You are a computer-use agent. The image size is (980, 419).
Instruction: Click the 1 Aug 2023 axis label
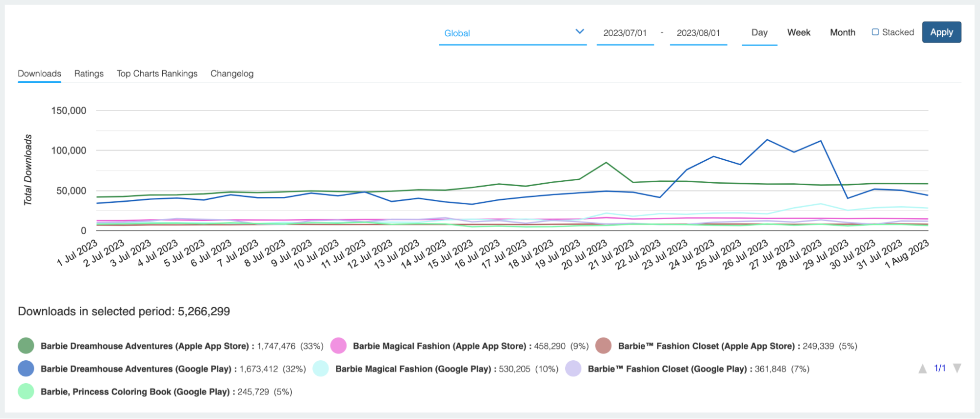pyautogui.click(x=907, y=253)
